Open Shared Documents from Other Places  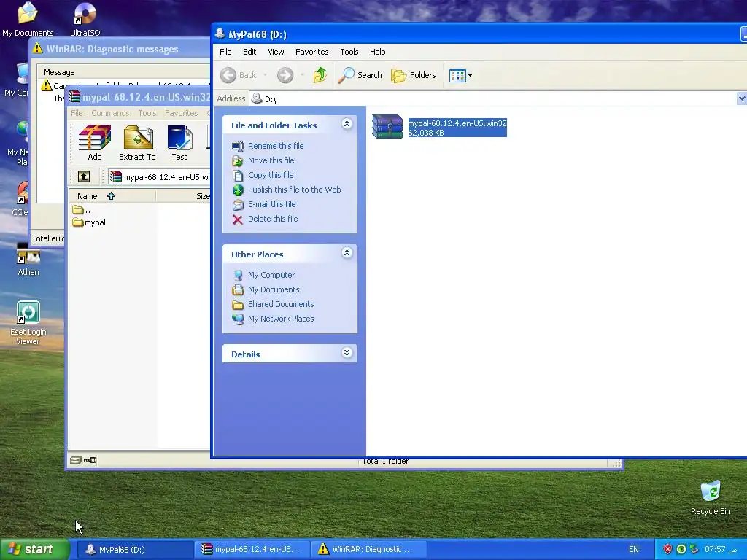pyautogui.click(x=281, y=304)
